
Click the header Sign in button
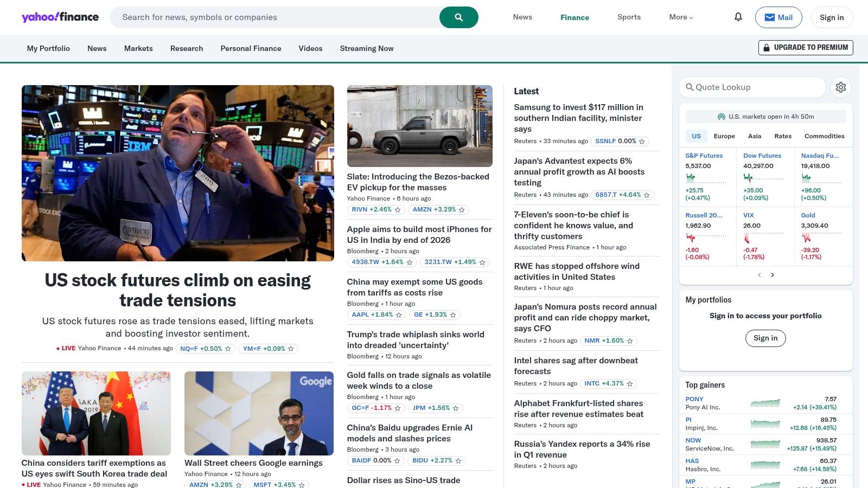pyautogui.click(x=832, y=17)
